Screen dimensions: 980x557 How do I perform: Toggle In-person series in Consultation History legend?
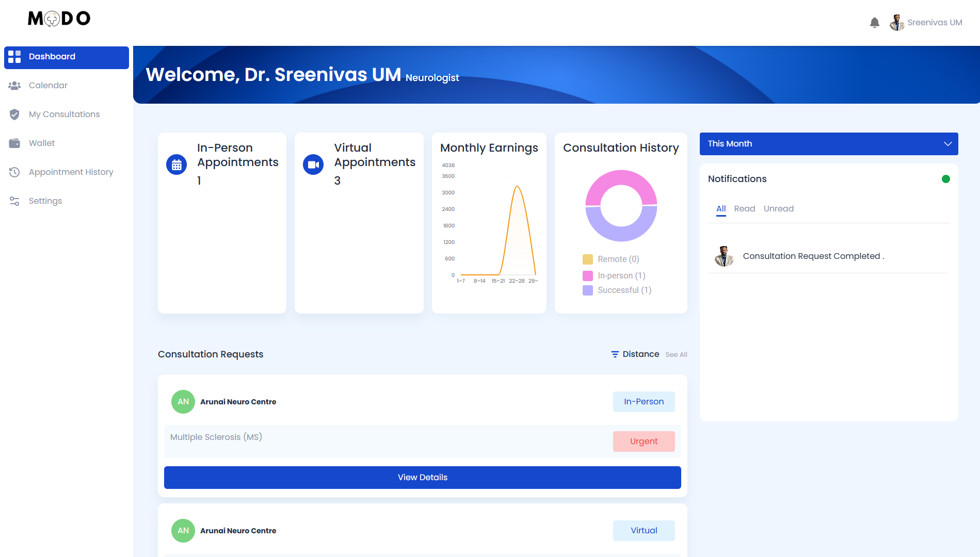pos(588,276)
